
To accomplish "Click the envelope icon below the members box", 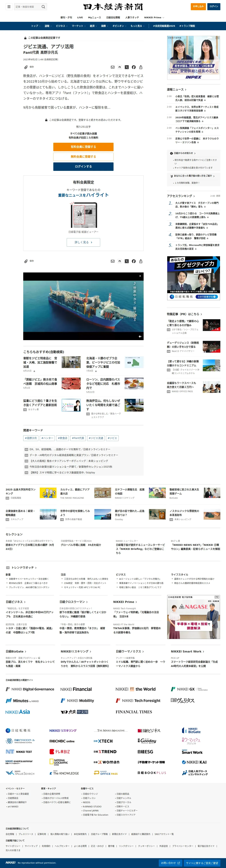I will (113, 261).
